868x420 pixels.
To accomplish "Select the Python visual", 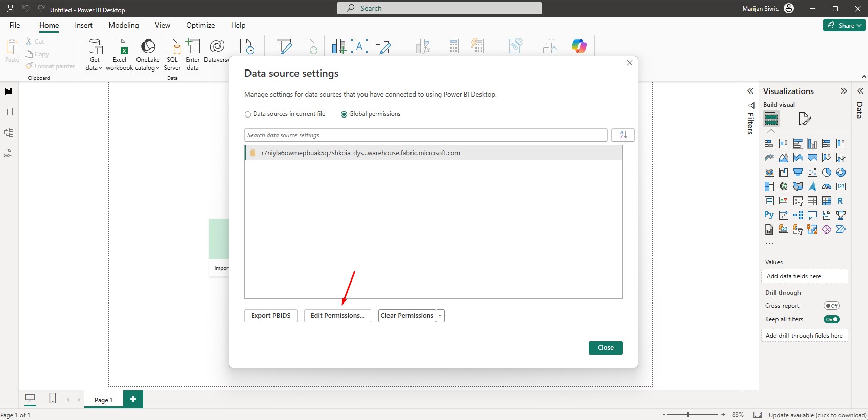I will click(x=769, y=215).
